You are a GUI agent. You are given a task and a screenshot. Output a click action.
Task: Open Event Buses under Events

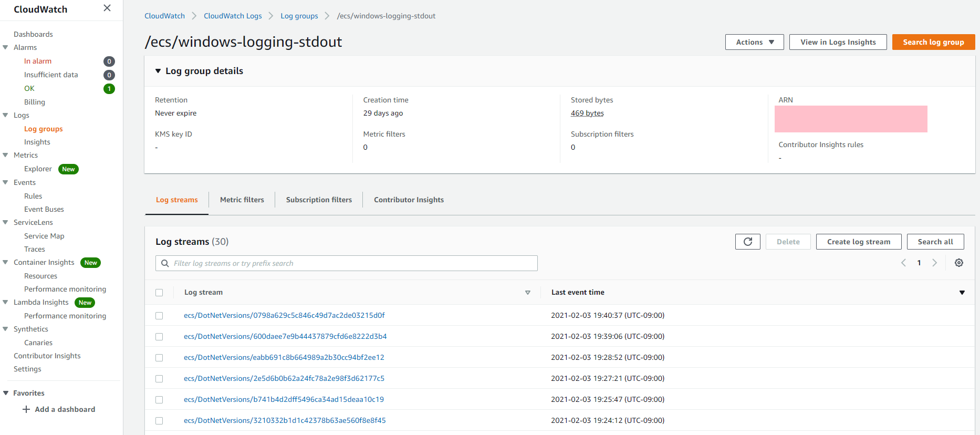[x=44, y=209]
